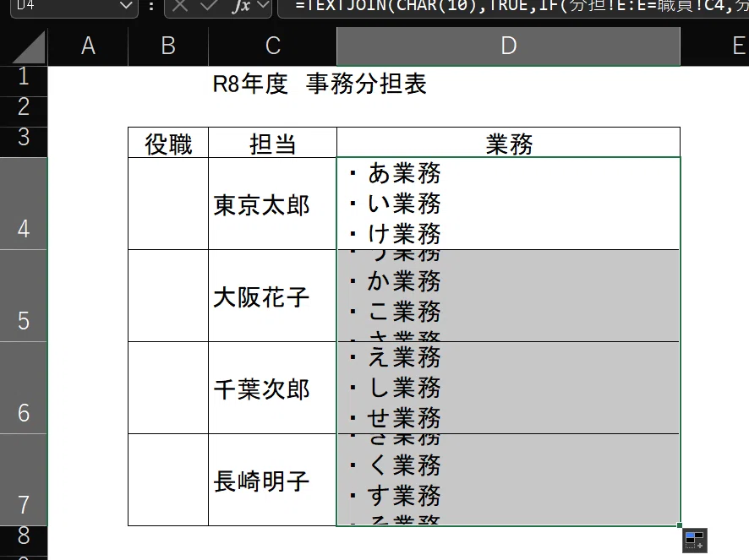Select the cell containing 長崎明子
749x560 pixels.
coord(273,480)
